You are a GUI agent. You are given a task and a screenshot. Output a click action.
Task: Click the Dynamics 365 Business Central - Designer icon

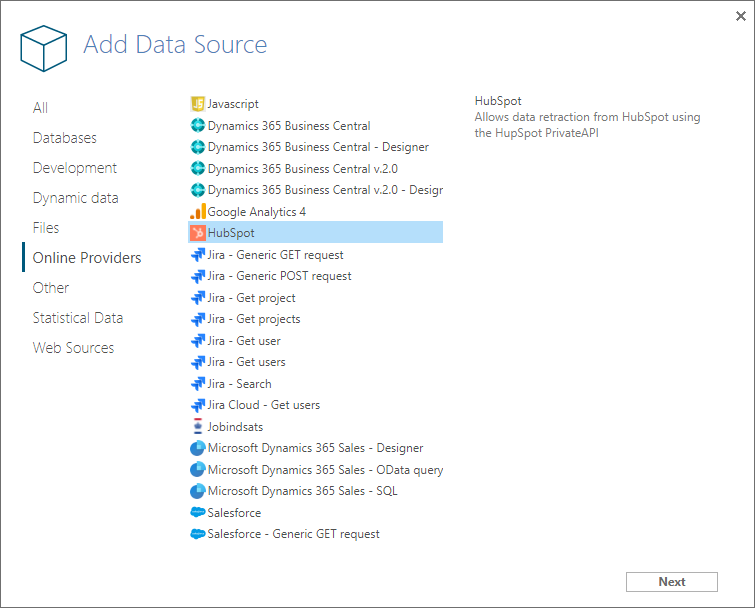pos(197,147)
